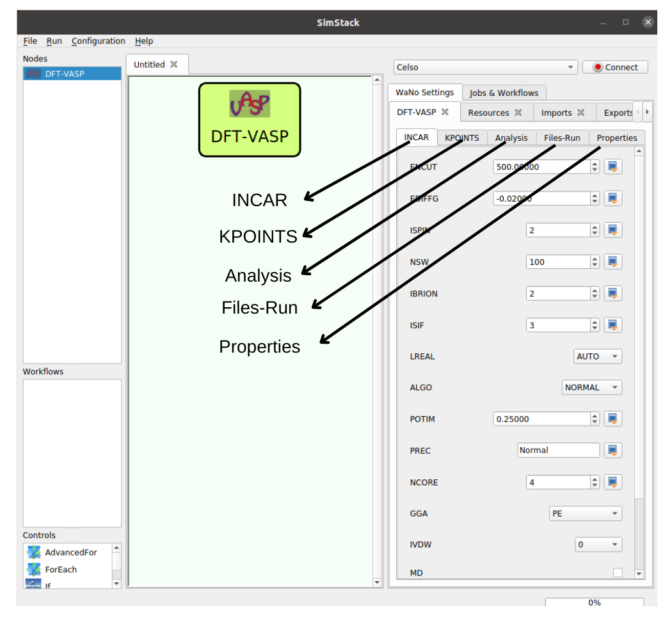Image resolution: width=672 pixels, height=624 pixels.
Task: Click the import icon next to ISIF
Action: (613, 325)
